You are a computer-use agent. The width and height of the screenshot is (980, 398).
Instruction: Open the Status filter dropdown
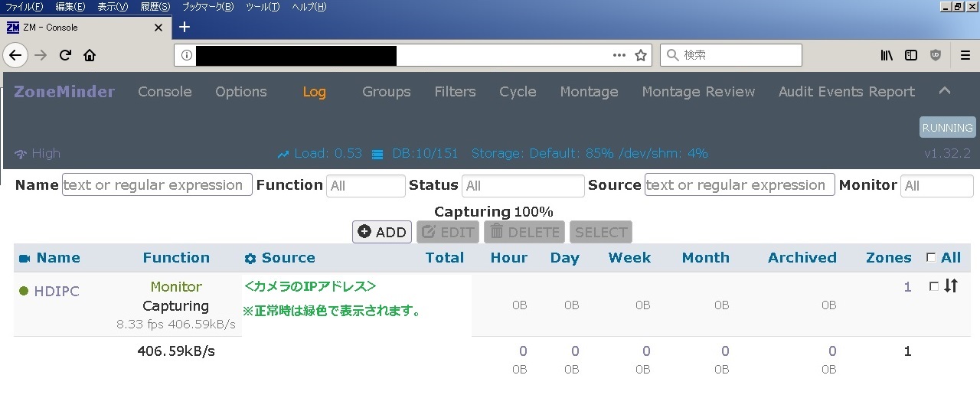pyautogui.click(x=524, y=186)
